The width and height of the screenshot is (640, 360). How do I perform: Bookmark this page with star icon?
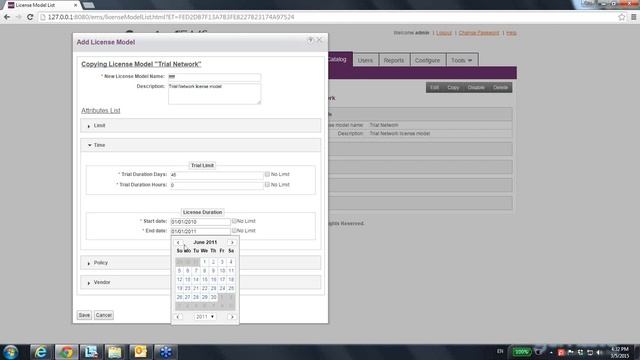point(622,17)
